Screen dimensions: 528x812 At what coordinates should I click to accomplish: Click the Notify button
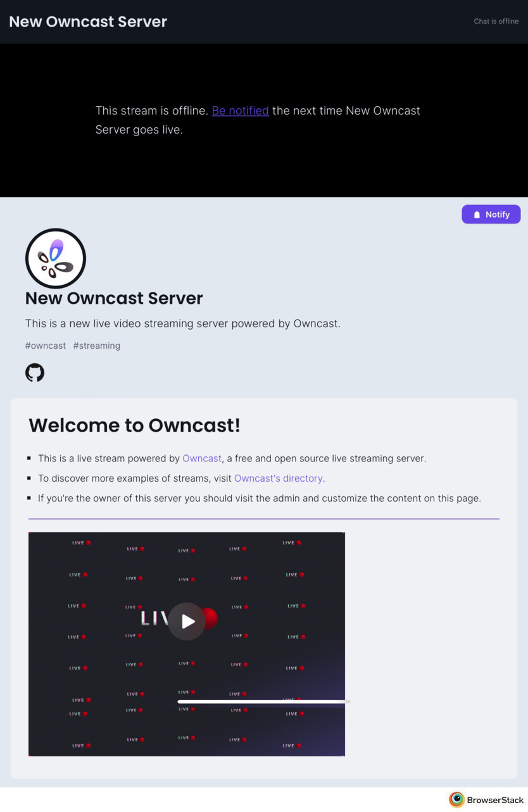point(491,215)
